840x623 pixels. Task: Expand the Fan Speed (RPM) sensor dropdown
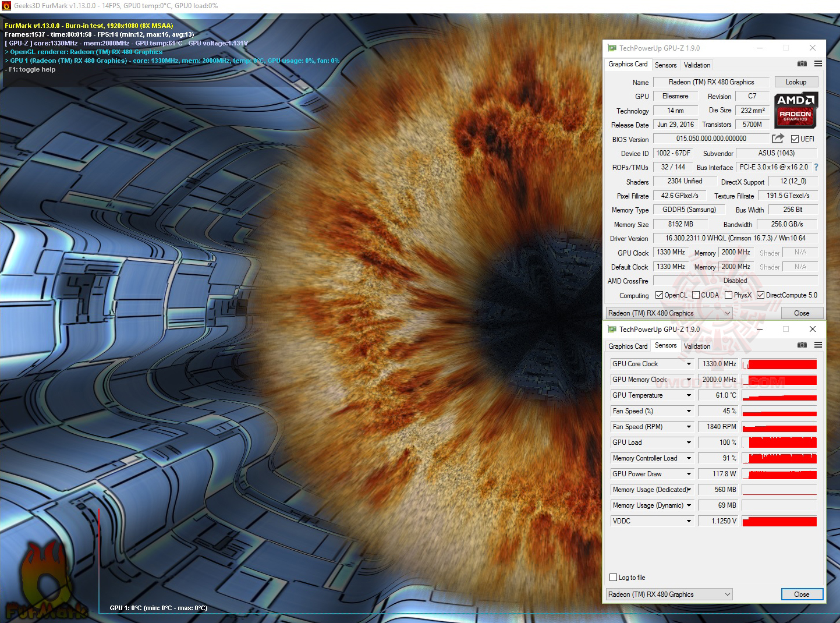689,427
